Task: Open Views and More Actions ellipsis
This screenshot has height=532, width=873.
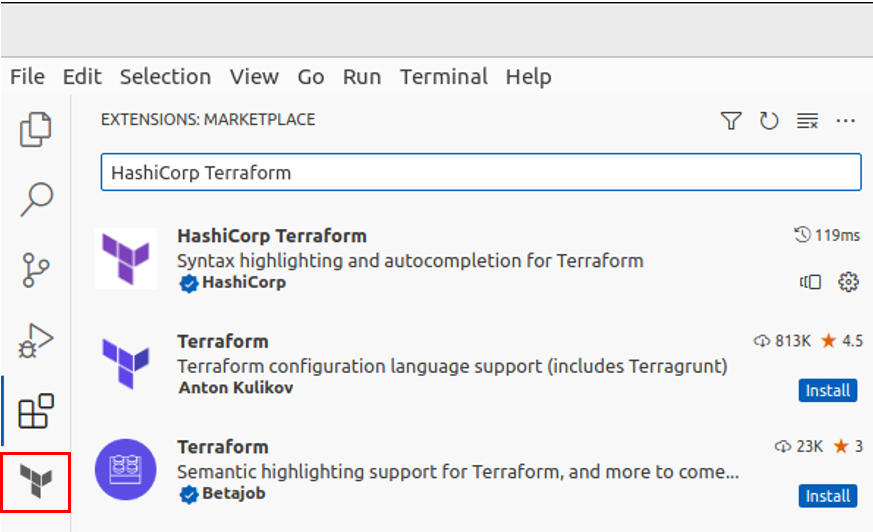Action: (845, 121)
